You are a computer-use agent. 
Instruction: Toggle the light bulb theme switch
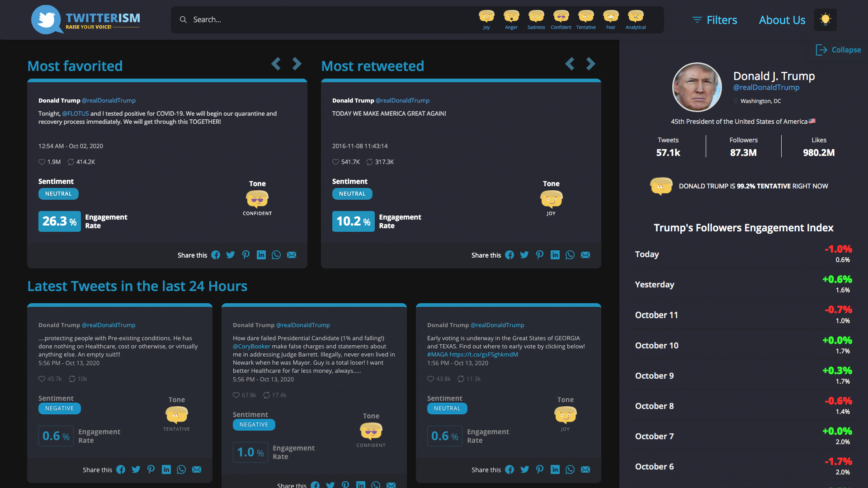click(x=825, y=20)
